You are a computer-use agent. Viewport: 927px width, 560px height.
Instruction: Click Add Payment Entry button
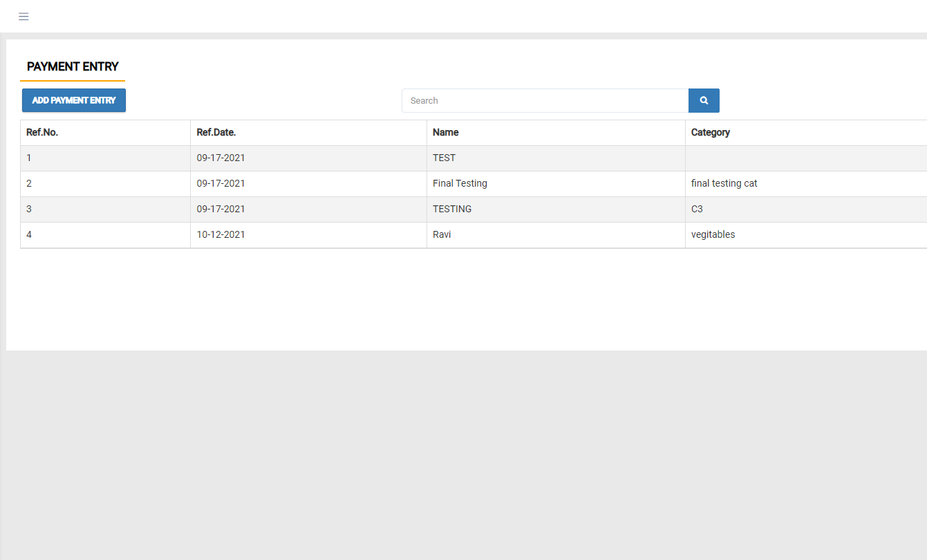(74, 100)
